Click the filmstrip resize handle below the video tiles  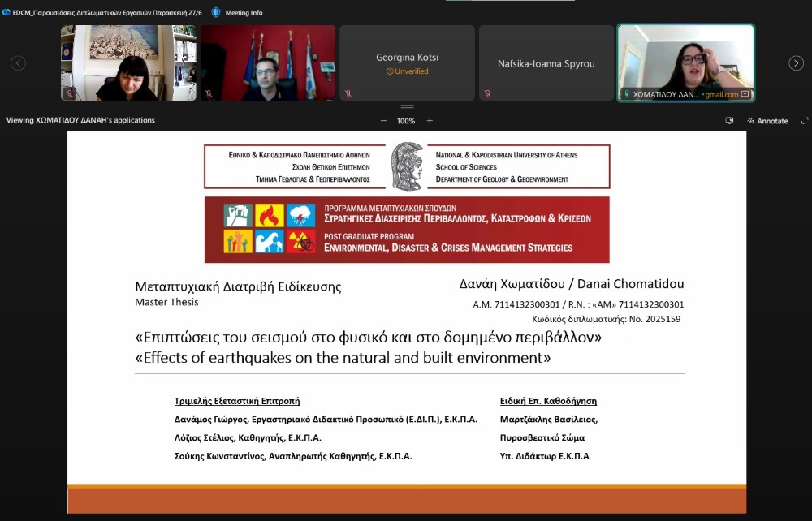point(407,106)
